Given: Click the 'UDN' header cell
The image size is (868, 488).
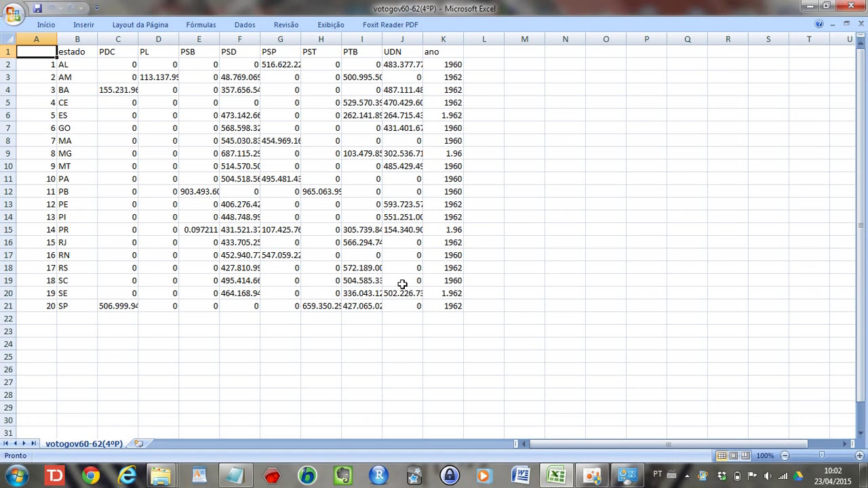Looking at the screenshot, I should coord(402,52).
